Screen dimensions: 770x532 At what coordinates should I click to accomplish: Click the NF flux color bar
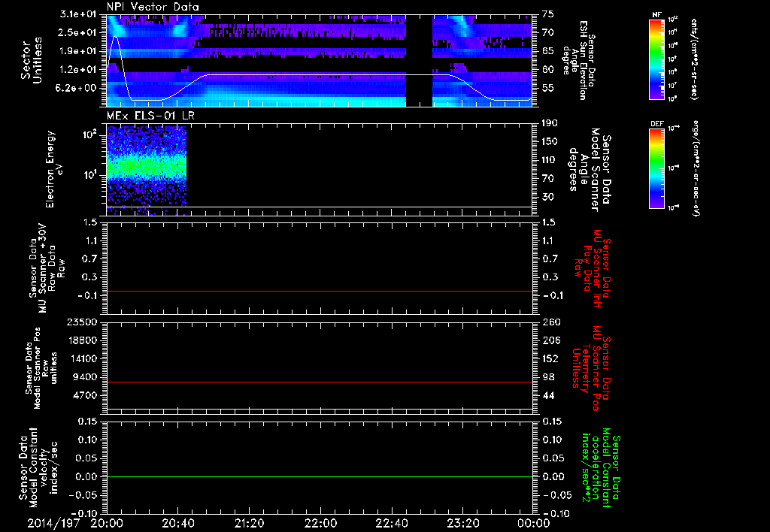coord(656,59)
